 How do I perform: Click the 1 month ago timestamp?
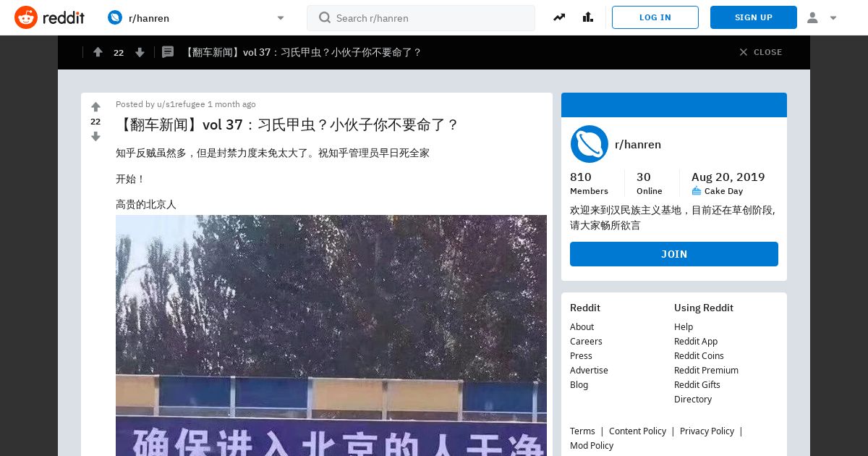231,104
